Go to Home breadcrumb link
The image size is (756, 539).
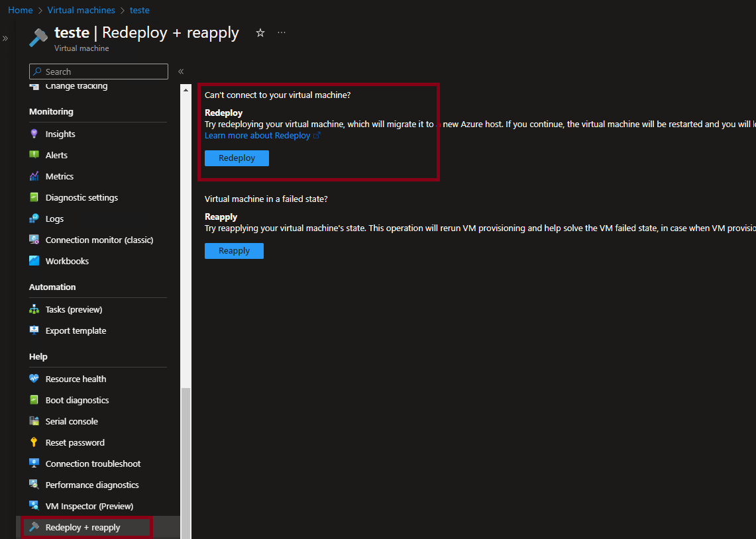(x=21, y=10)
